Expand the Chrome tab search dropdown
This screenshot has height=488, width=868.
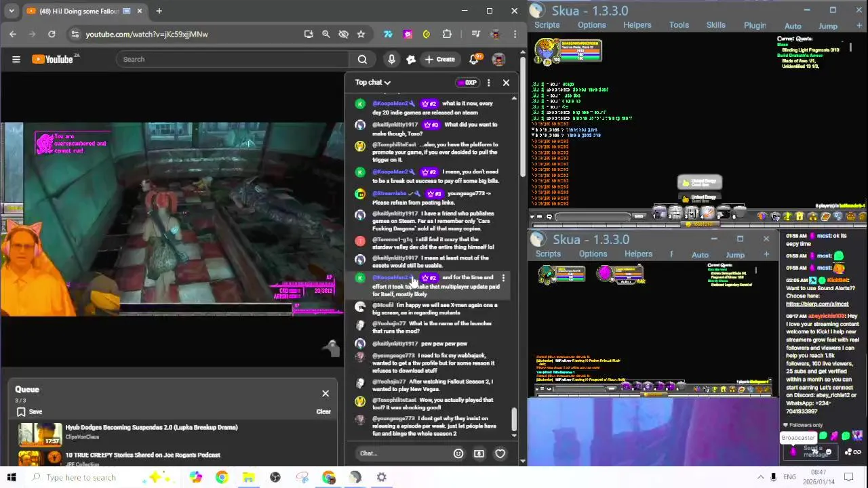coord(11,11)
